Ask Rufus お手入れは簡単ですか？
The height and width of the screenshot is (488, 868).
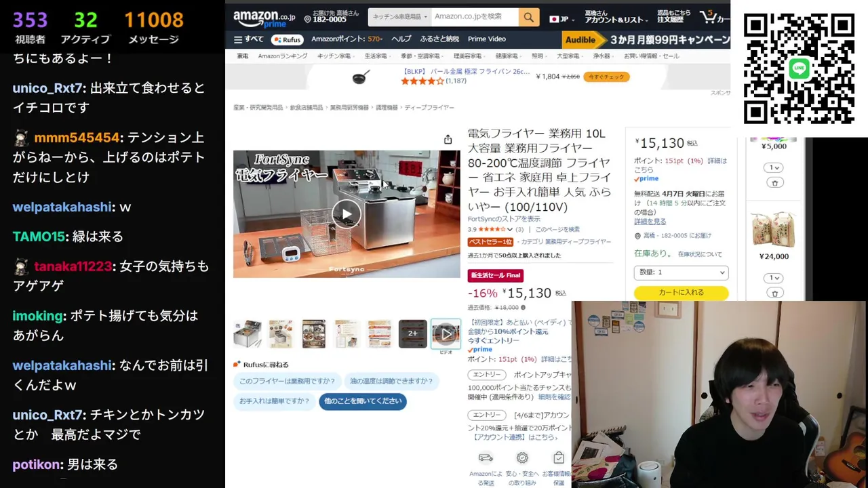[x=274, y=401]
